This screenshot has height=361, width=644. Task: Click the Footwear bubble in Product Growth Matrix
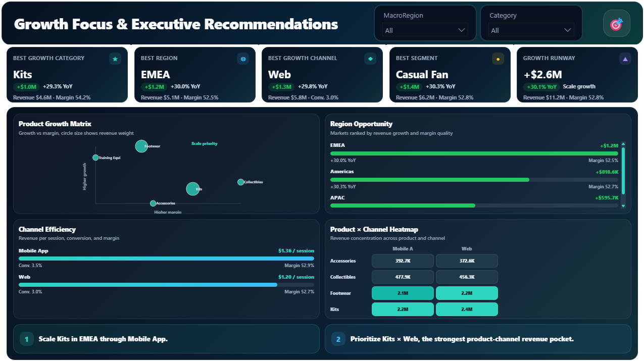pyautogui.click(x=141, y=146)
